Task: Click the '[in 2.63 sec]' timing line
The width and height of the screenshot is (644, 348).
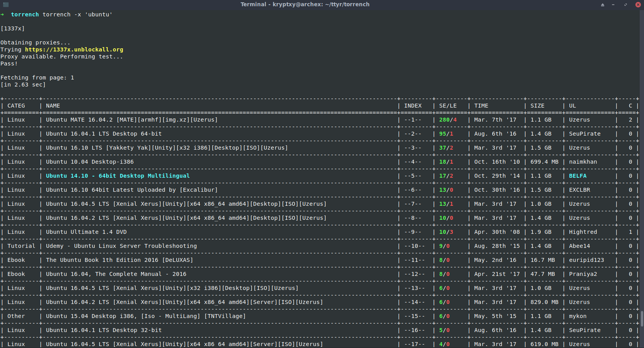Action: (23, 85)
